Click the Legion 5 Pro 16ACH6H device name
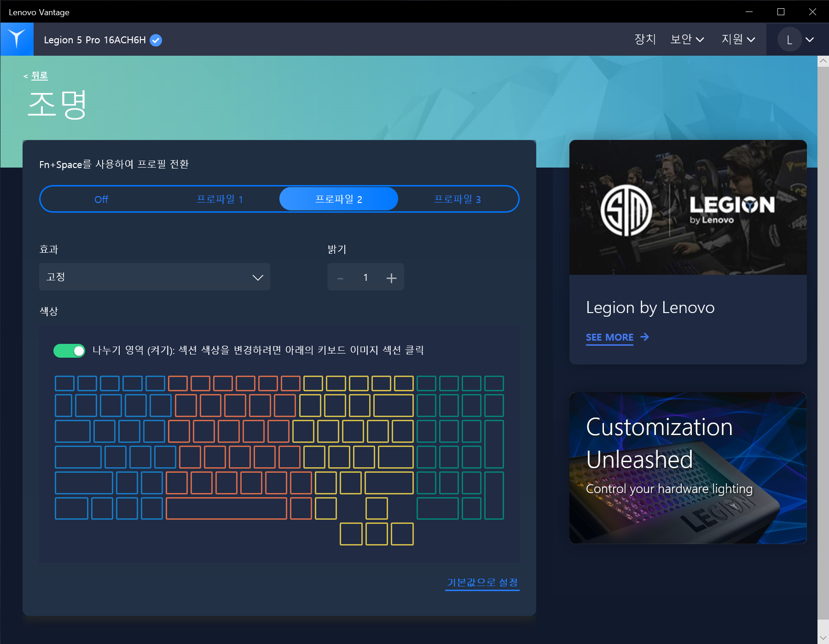Image resolution: width=829 pixels, height=644 pixels. tap(95, 40)
